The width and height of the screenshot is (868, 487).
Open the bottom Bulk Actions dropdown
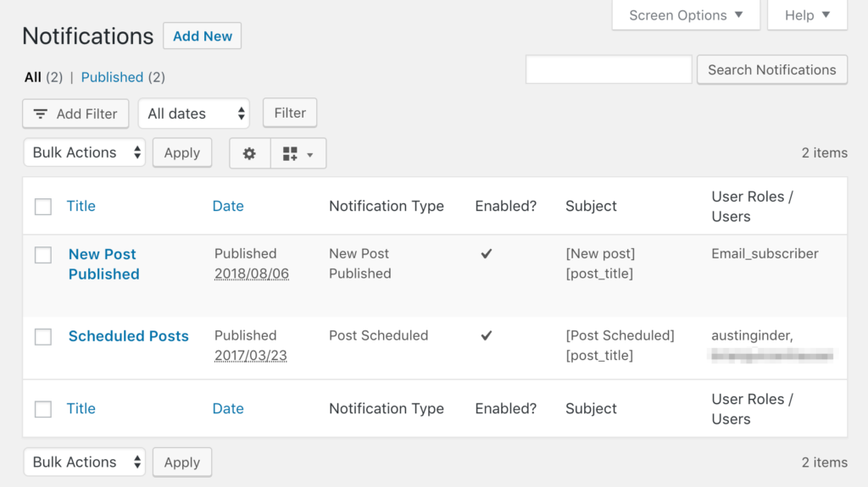click(x=85, y=462)
